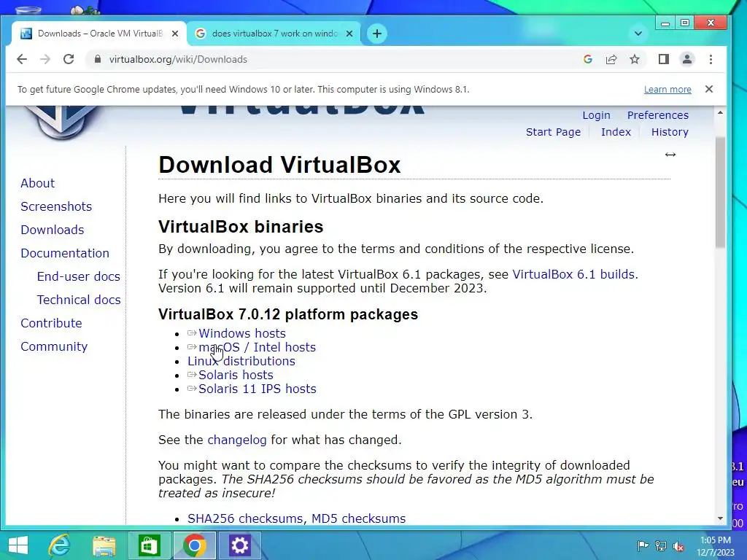747x560 pixels.
Task: Open the Windows Start button
Action: (x=18, y=545)
